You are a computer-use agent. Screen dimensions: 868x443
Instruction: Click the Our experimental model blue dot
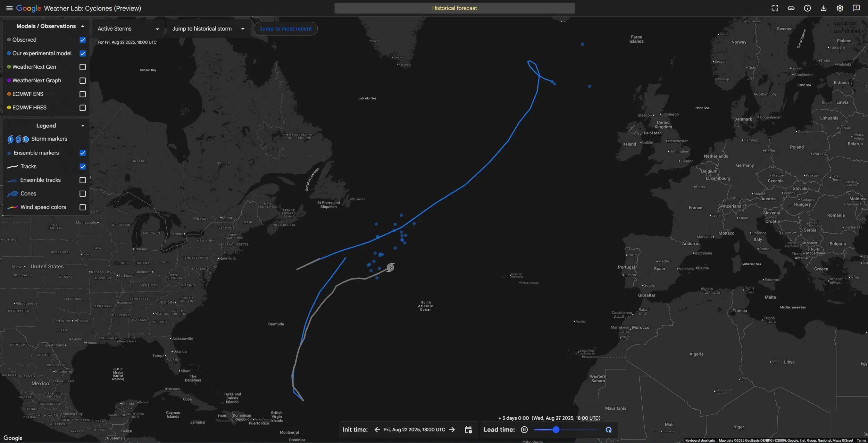[9, 53]
